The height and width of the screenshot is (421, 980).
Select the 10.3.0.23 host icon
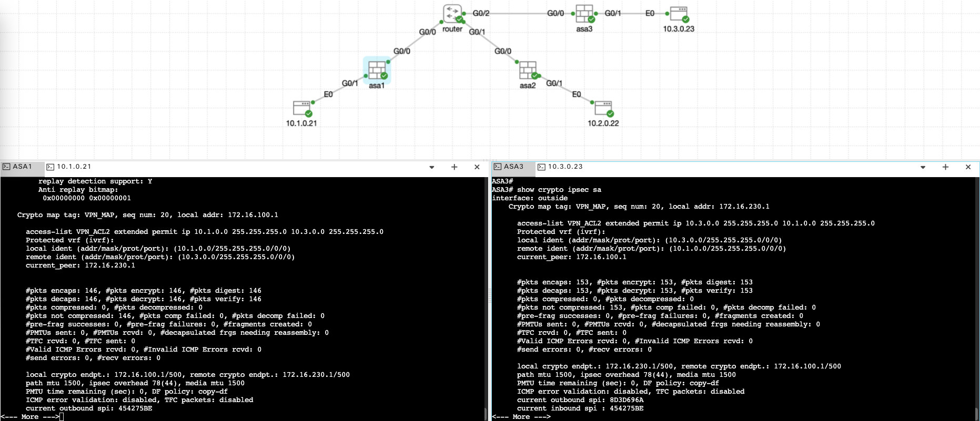(679, 14)
